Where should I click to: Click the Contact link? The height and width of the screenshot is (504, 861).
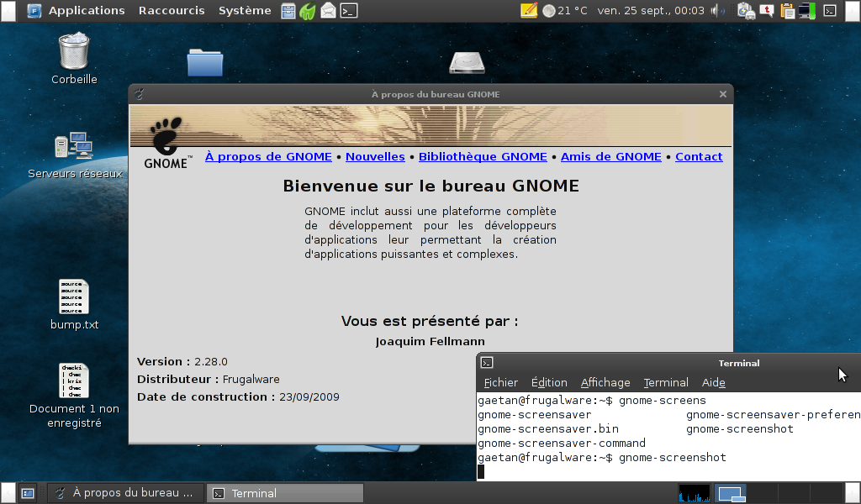[x=699, y=157]
